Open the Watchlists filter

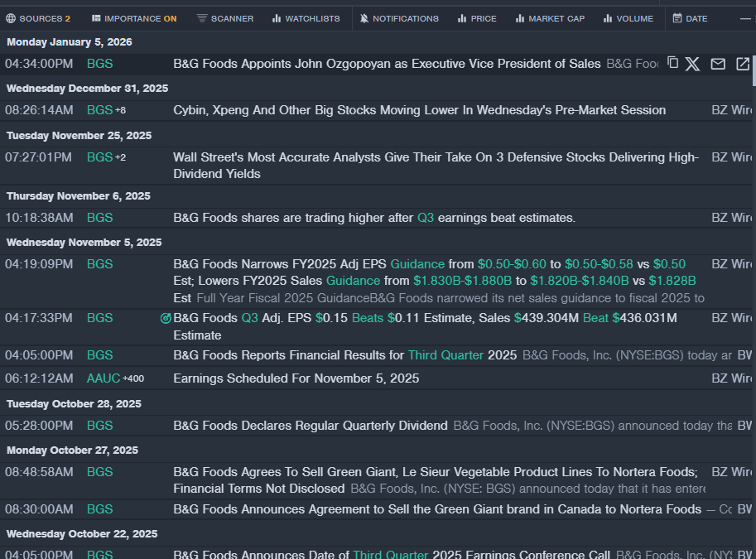(x=306, y=18)
